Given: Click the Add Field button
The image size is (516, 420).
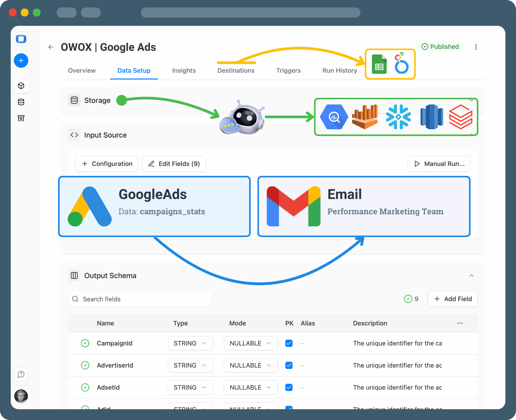Looking at the screenshot, I should click(453, 299).
